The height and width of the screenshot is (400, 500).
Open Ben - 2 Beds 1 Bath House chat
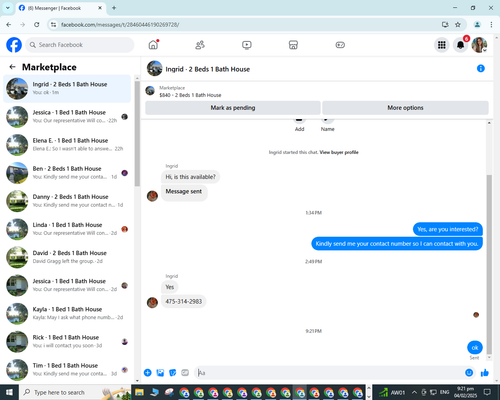coord(67,173)
